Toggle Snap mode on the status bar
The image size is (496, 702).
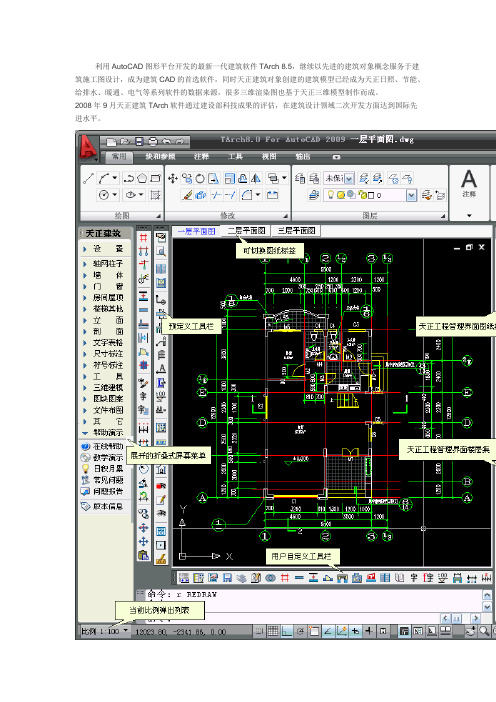(x=260, y=632)
